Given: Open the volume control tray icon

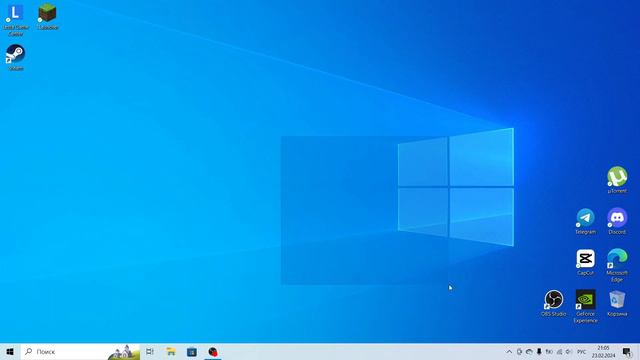Looking at the screenshot, I should click(x=569, y=351).
